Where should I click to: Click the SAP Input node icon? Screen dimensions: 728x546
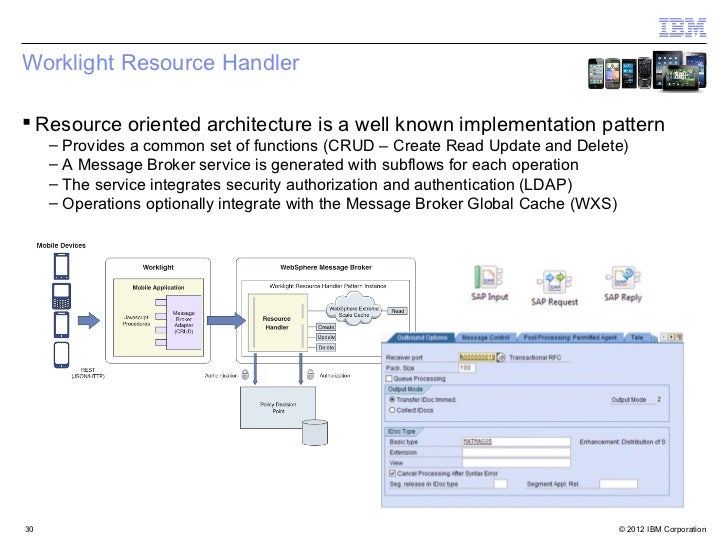488,277
